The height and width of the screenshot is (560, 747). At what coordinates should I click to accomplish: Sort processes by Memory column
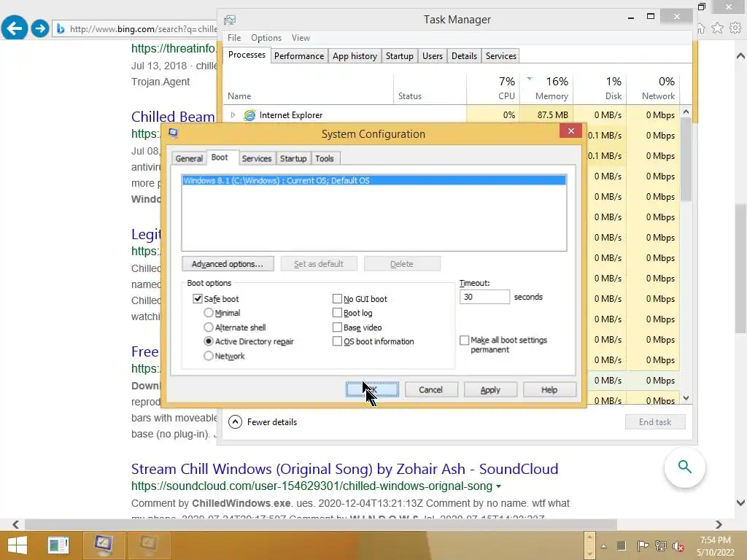[x=546, y=88]
